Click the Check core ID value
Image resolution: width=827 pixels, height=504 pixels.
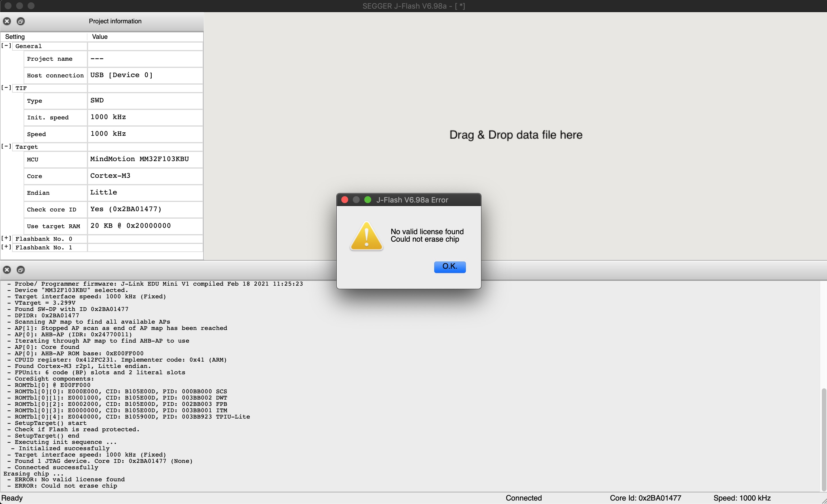145,209
